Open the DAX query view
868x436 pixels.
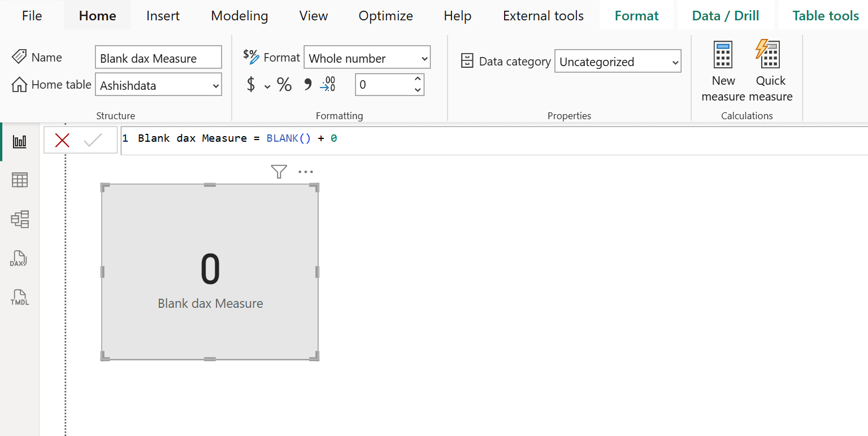pos(19,259)
